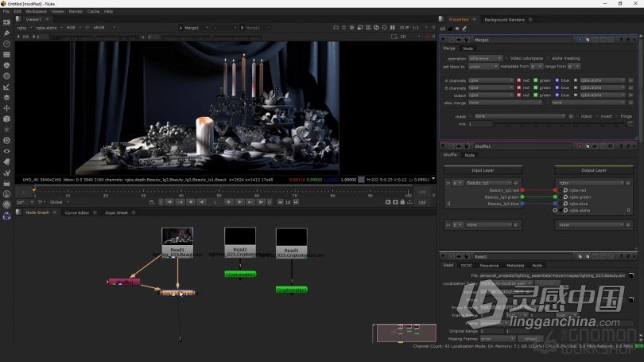Click the reload button in Read1

(x=530, y=339)
